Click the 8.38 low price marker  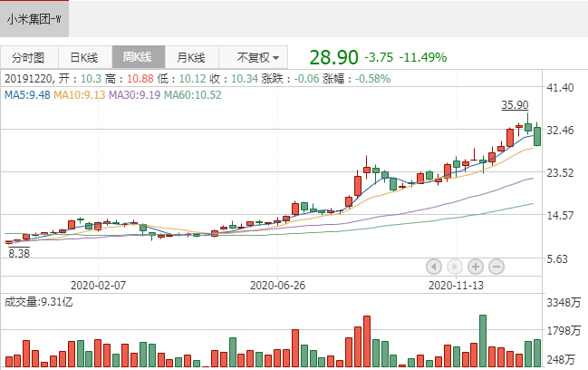[x=20, y=255]
